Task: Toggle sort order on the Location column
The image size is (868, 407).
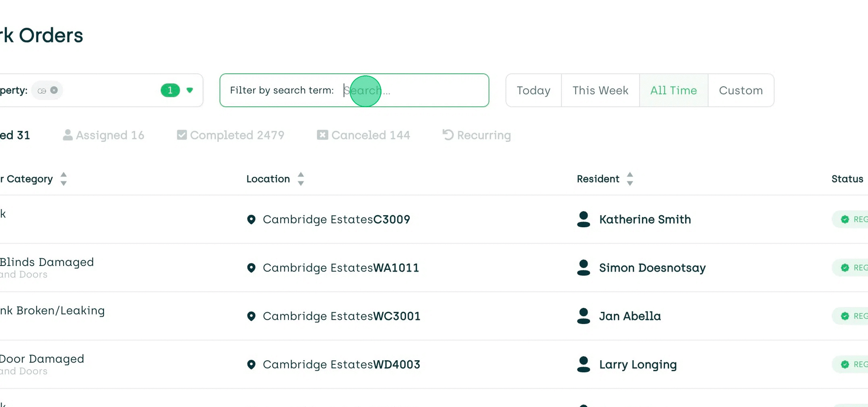Action: (x=301, y=179)
